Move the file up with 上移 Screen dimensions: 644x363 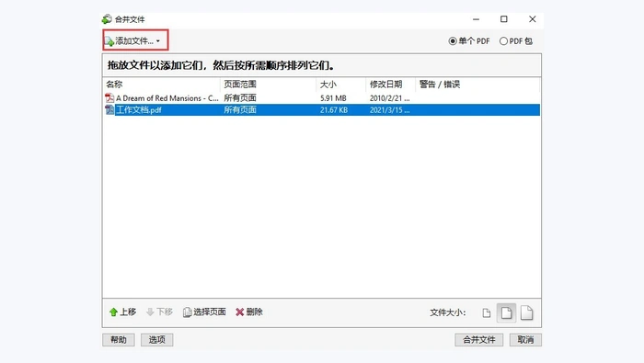click(122, 312)
